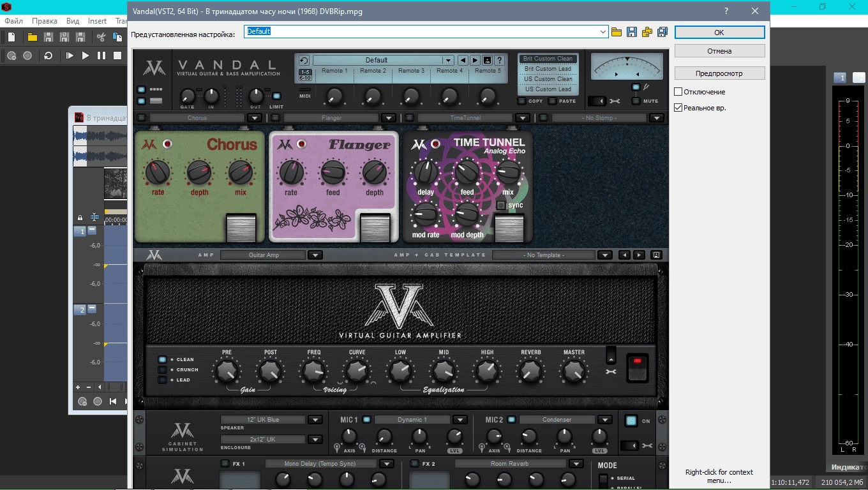This screenshot has width=868, height=490.
Task: Toggle Отключение checkbox
Action: point(678,92)
